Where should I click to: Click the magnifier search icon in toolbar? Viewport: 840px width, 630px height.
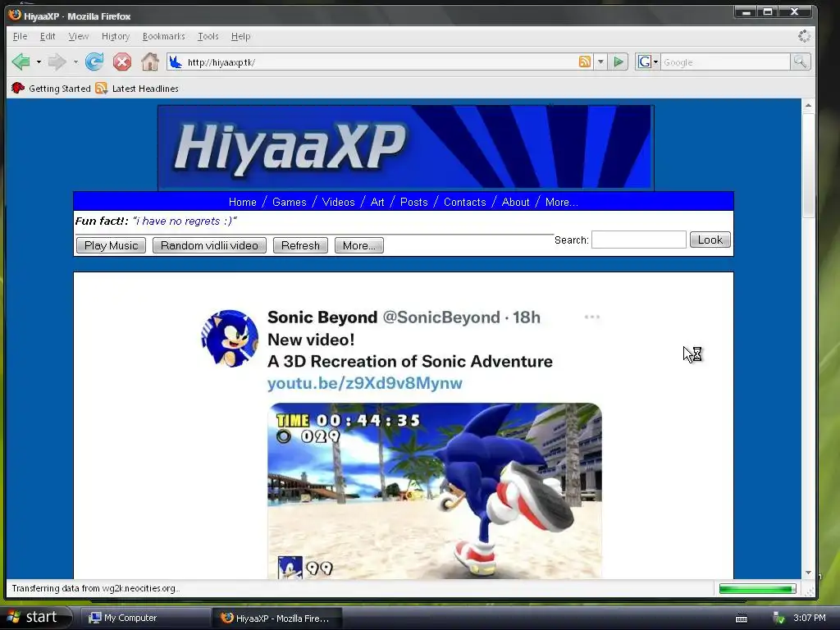pyautogui.click(x=800, y=62)
